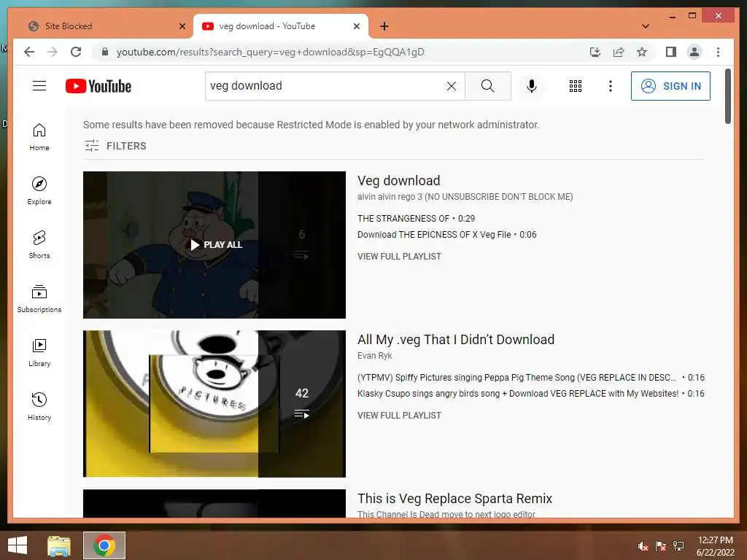The image size is (747, 560).
Task: Open Chrome profile avatar
Action: 694,52
